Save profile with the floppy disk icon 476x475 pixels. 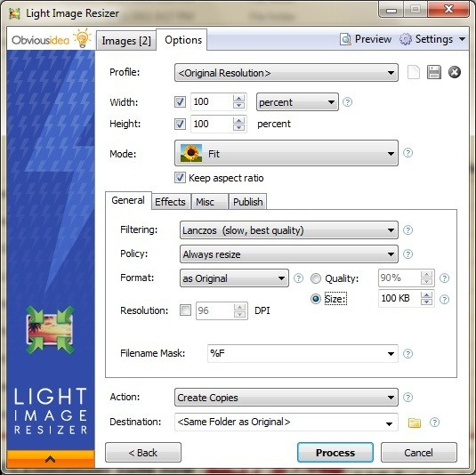pyautogui.click(x=434, y=72)
